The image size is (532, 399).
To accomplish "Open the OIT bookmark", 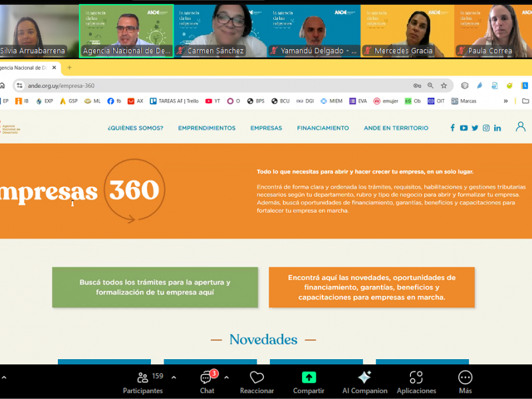I will (x=436, y=101).
